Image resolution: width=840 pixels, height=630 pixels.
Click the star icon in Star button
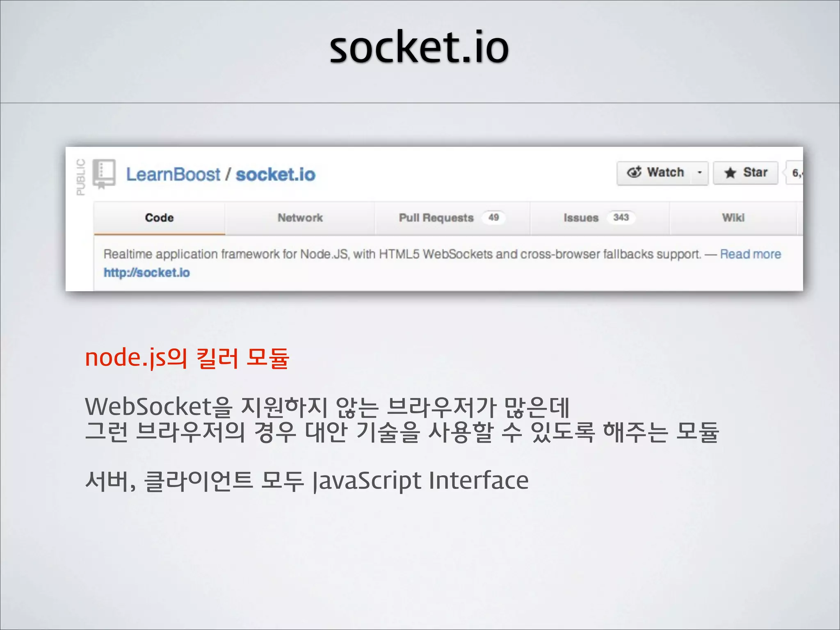[730, 173]
